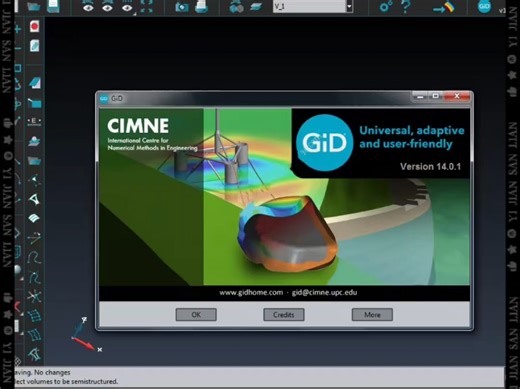Open preferences with the gears icon
Screen dimensions: 520x389
coord(386,6)
